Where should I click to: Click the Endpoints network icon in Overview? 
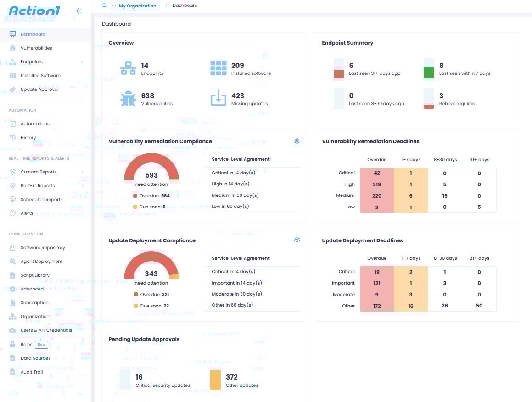click(x=128, y=69)
